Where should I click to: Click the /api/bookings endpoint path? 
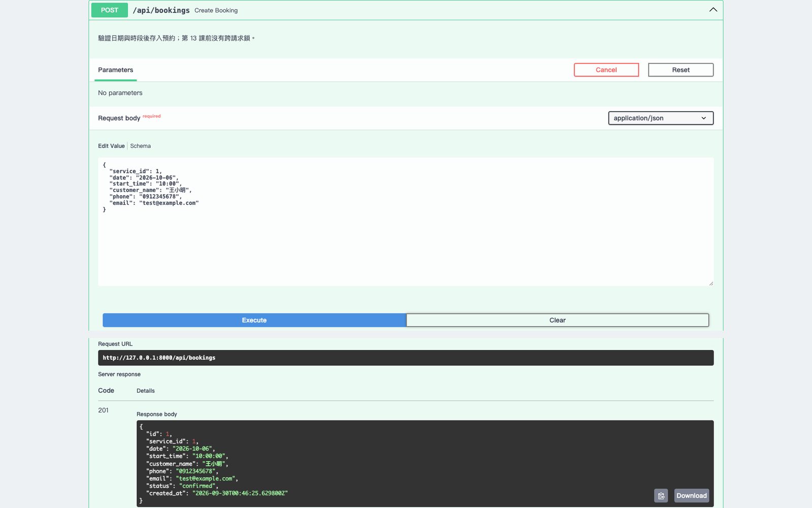click(161, 10)
